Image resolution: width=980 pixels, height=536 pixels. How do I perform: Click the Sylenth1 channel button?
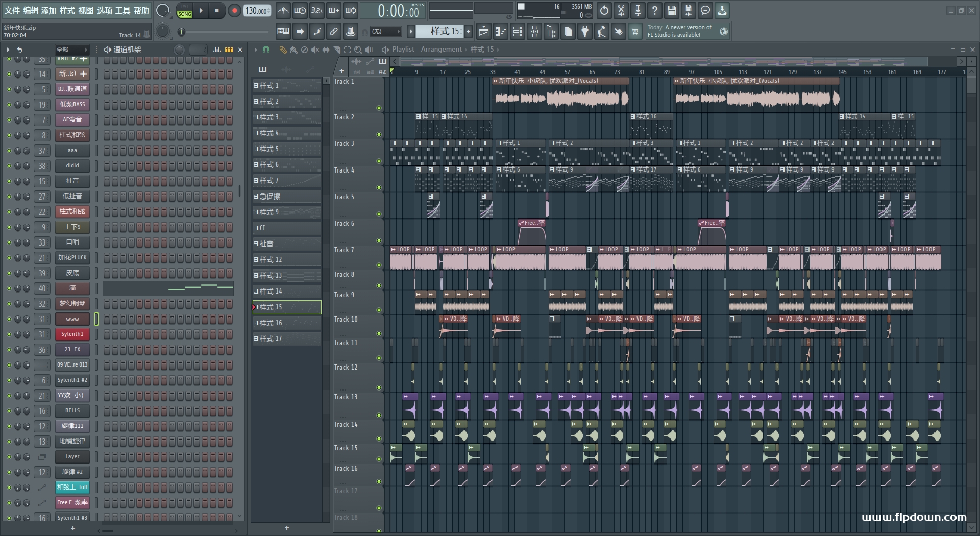pos(72,334)
